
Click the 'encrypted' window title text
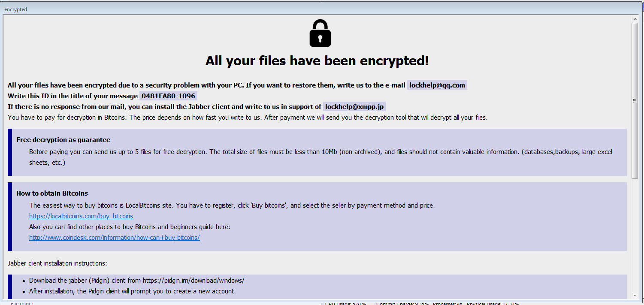(x=15, y=9)
